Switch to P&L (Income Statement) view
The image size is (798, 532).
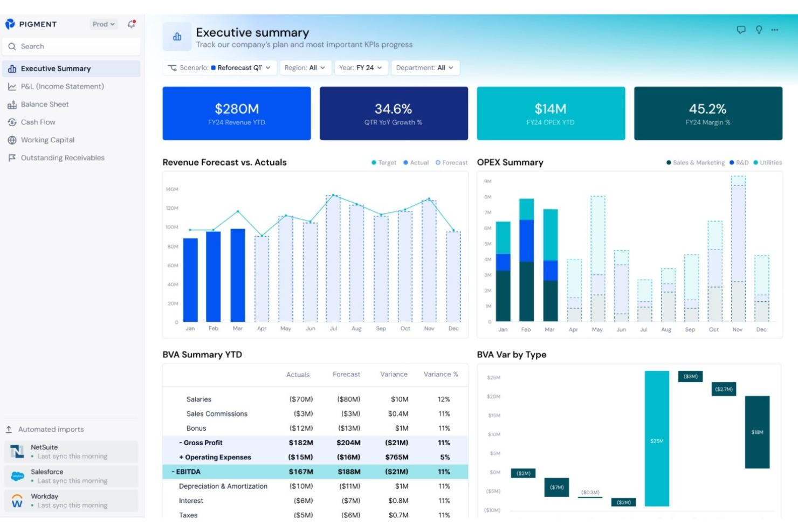point(63,86)
